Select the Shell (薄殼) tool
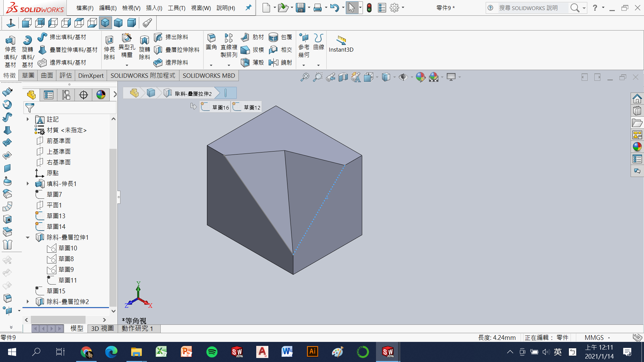Screen dimensions: 644x362 (246, 62)
